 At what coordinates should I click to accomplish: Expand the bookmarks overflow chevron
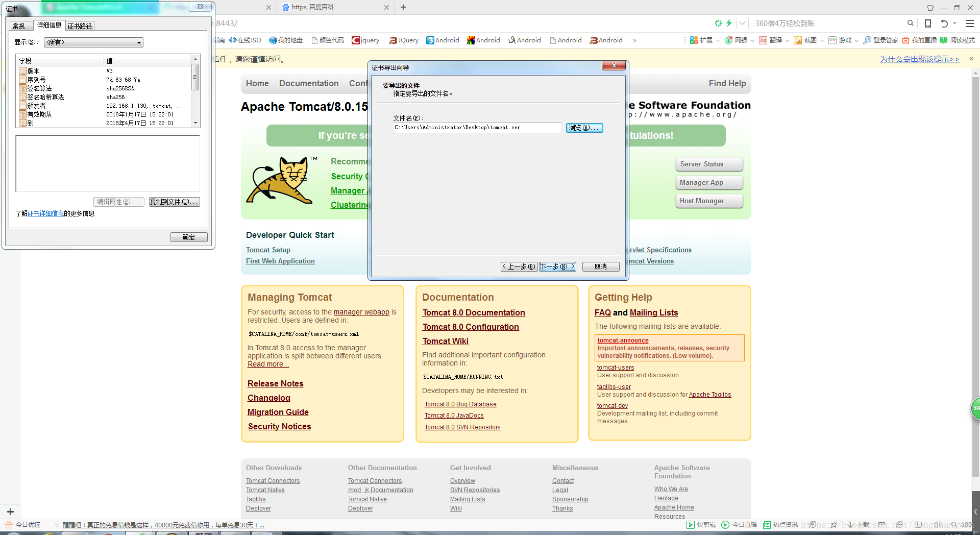click(x=634, y=40)
